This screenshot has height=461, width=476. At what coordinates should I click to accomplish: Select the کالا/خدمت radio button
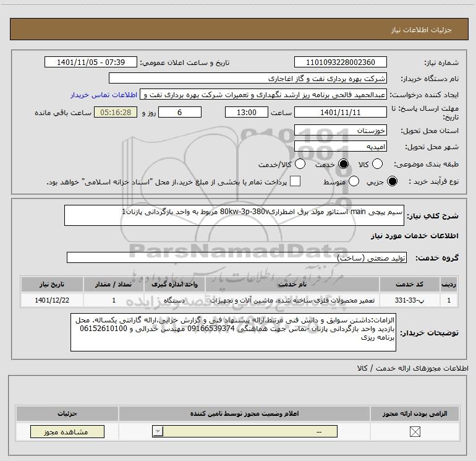[x=300, y=164]
